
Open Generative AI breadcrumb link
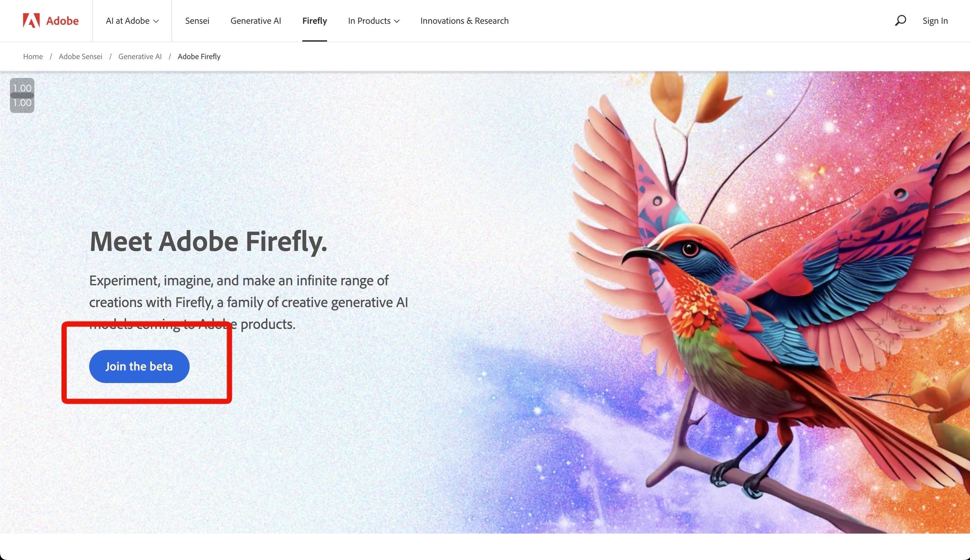pyautogui.click(x=140, y=56)
